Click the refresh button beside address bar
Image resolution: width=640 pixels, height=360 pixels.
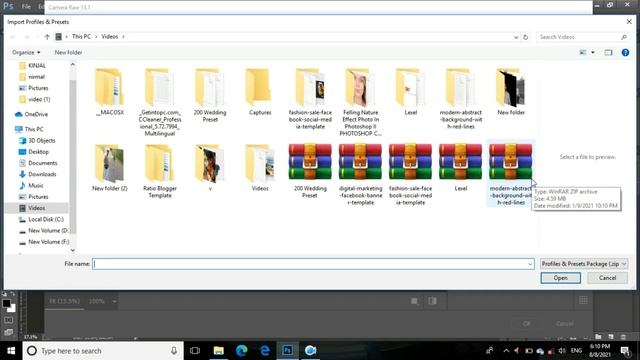(x=526, y=37)
